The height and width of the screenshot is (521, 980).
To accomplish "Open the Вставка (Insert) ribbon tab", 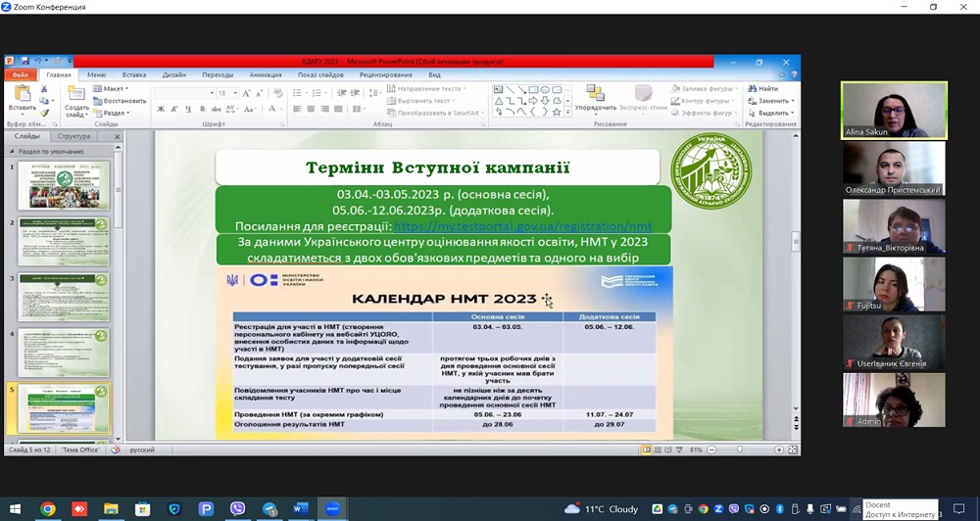I will coord(133,75).
